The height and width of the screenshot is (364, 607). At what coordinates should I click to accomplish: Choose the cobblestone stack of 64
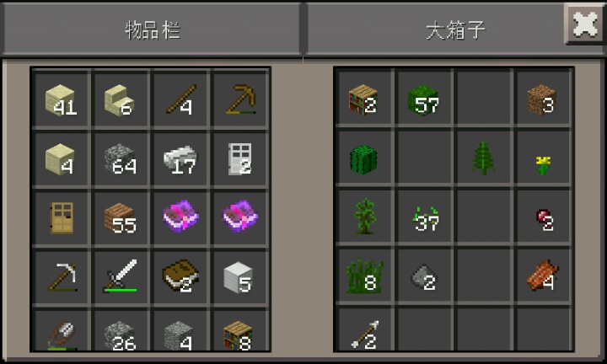[121, 159]
